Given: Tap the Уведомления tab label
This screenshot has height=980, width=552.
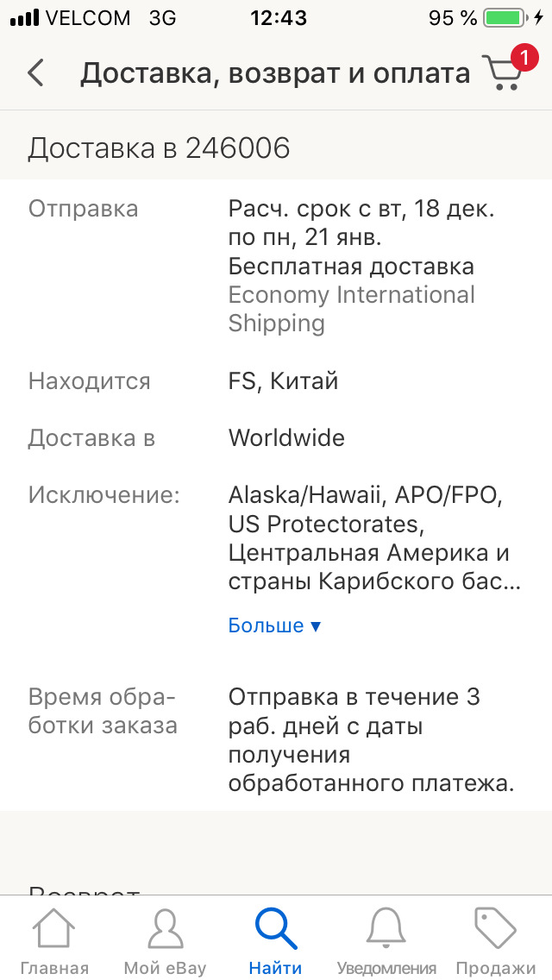Looking at the screenshot, I should pyautogui.click(x=386, y=968).
